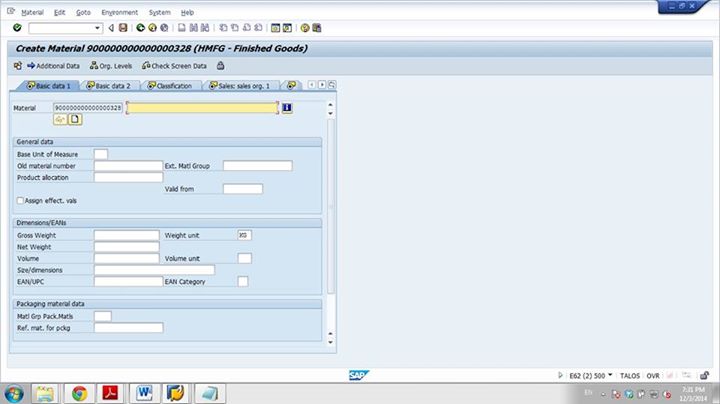Click the Find Next binoculars icon

205,28
